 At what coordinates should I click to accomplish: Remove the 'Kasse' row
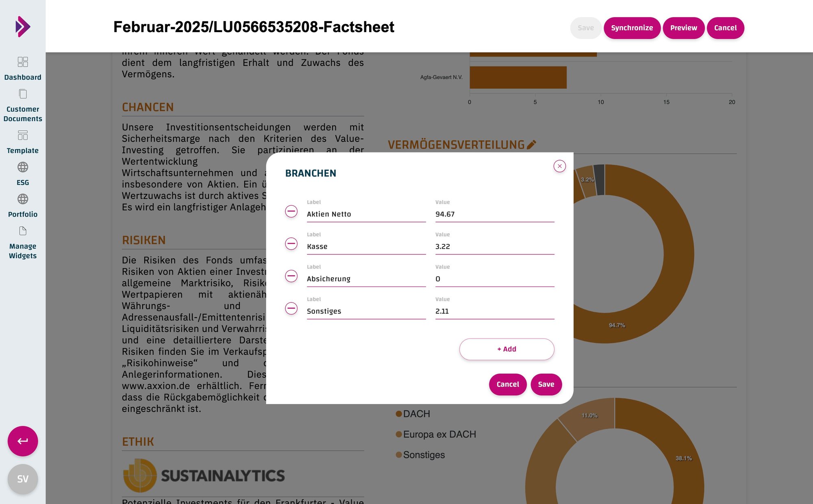(291, 244)
